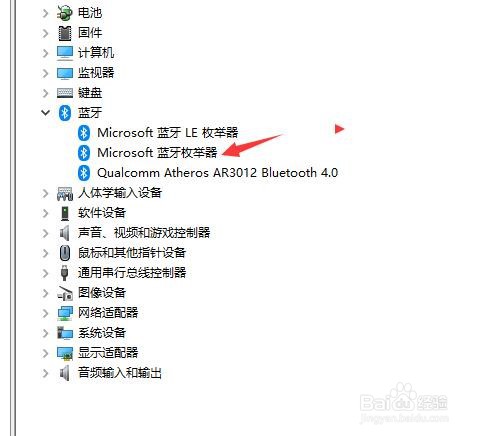Click the speaker icon for 音频输入和输出
Image resolution: width=477 pixels, height=436 pixels.
click(x=65, y=373)
